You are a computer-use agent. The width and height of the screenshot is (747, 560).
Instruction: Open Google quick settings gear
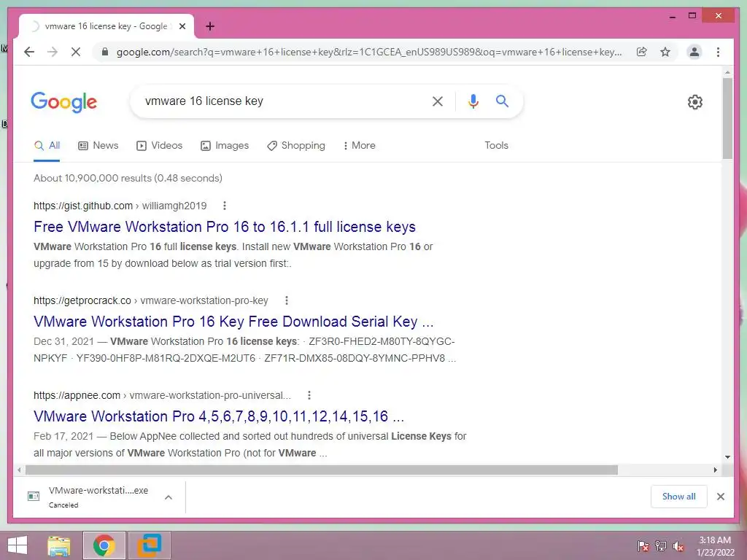(694, 102)
